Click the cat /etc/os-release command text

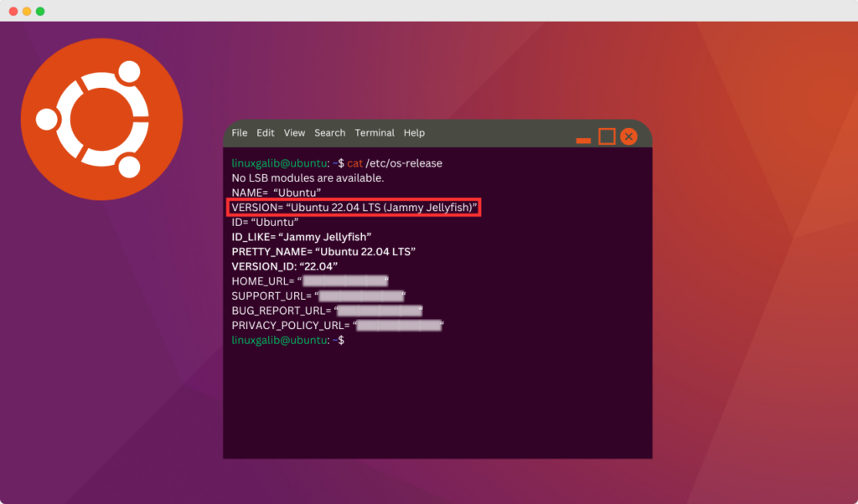click(x=394, y=163)
